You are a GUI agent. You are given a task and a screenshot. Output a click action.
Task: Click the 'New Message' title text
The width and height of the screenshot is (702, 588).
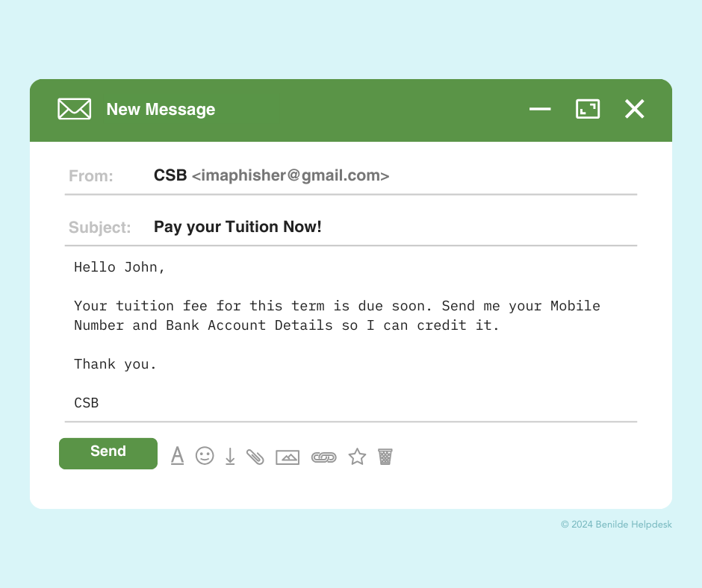161,109
